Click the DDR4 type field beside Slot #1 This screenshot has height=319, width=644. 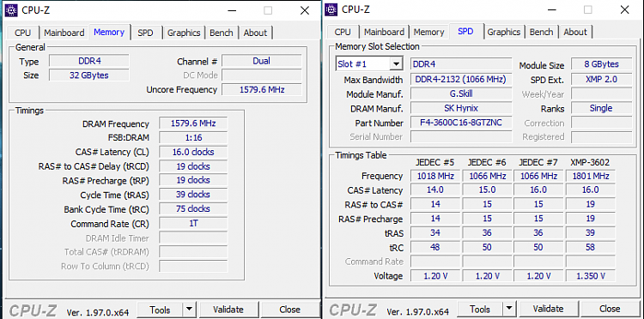pos(461,64)
